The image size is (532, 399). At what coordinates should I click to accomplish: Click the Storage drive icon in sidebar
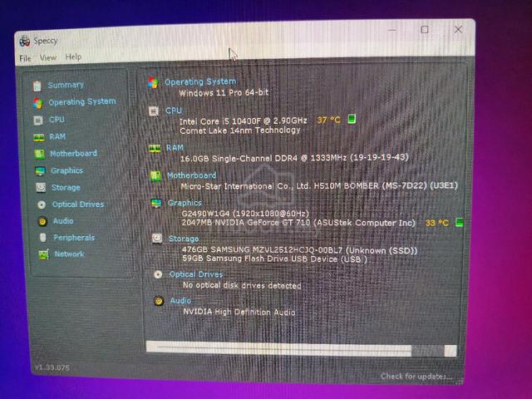(x=41, y=187)
